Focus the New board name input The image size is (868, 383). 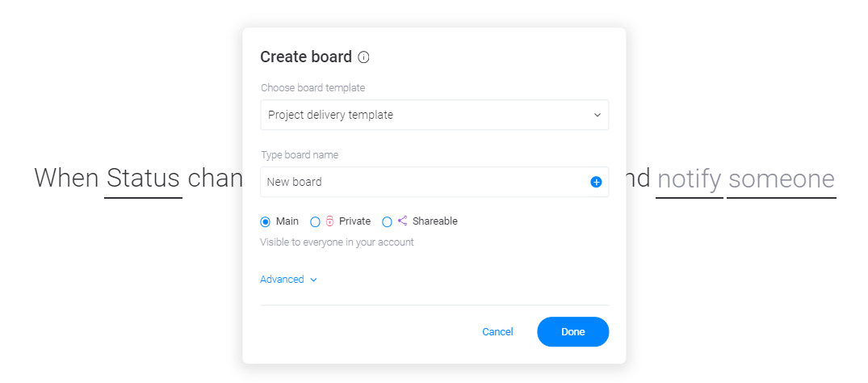point(425,182)
